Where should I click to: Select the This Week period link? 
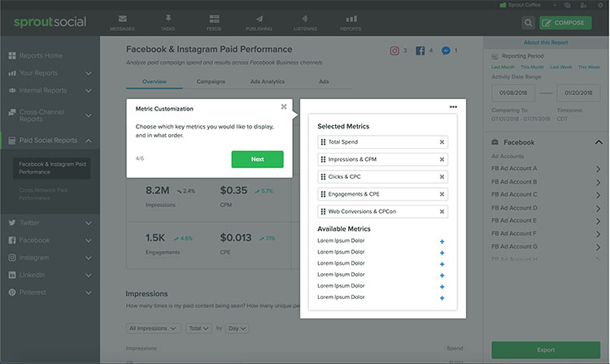click(589, 67)
